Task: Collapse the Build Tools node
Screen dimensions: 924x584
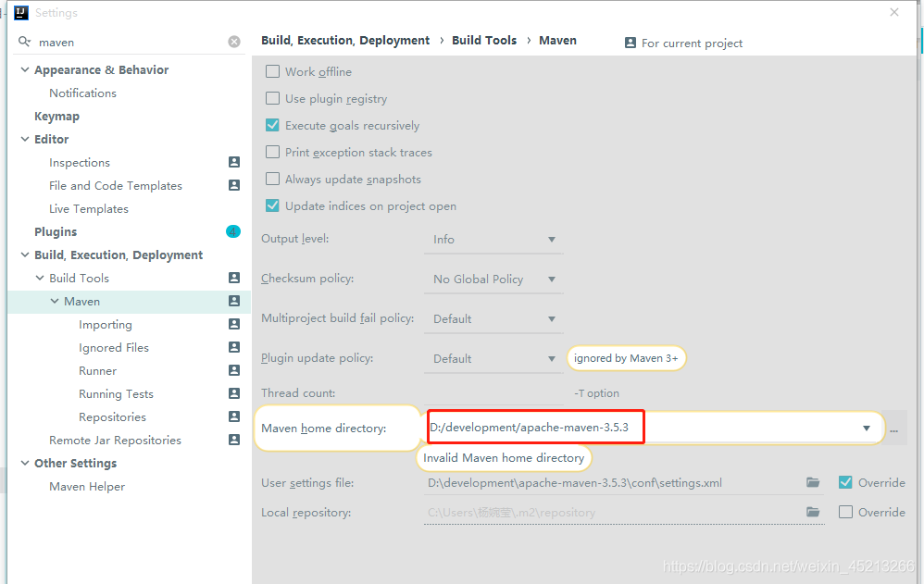Action: (x=40, y=278)
